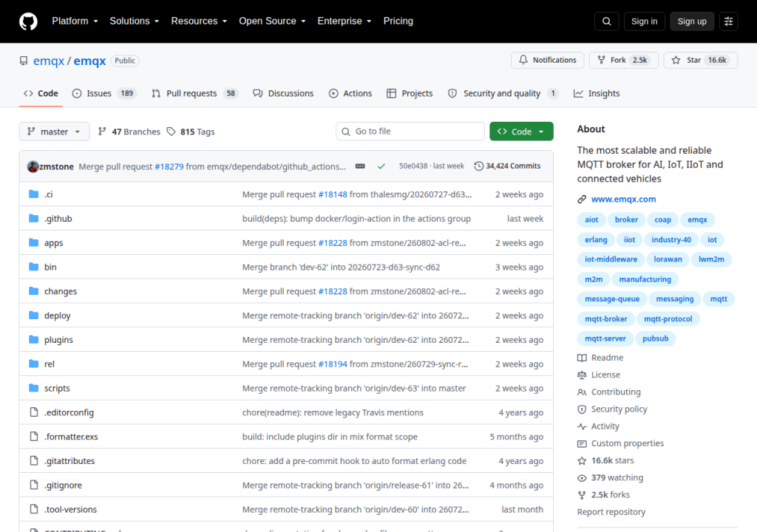Click the repository icon before emqx/emqx

24,61
